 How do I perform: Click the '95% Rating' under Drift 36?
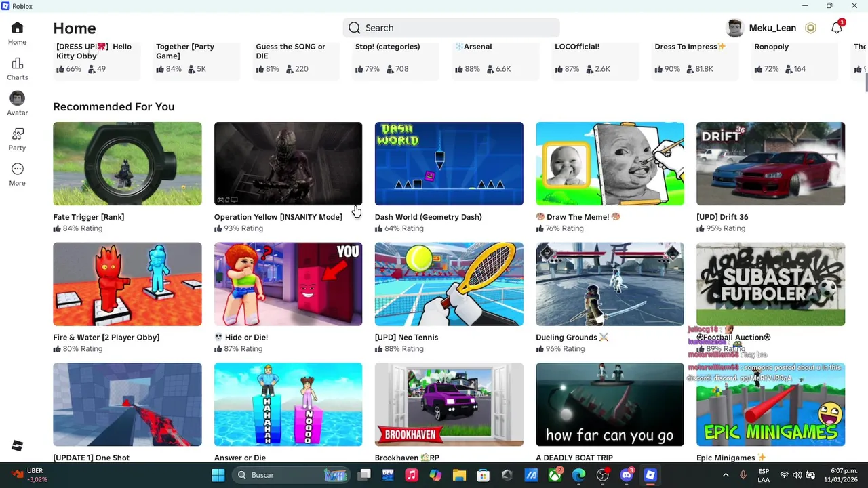pos(721,228)
